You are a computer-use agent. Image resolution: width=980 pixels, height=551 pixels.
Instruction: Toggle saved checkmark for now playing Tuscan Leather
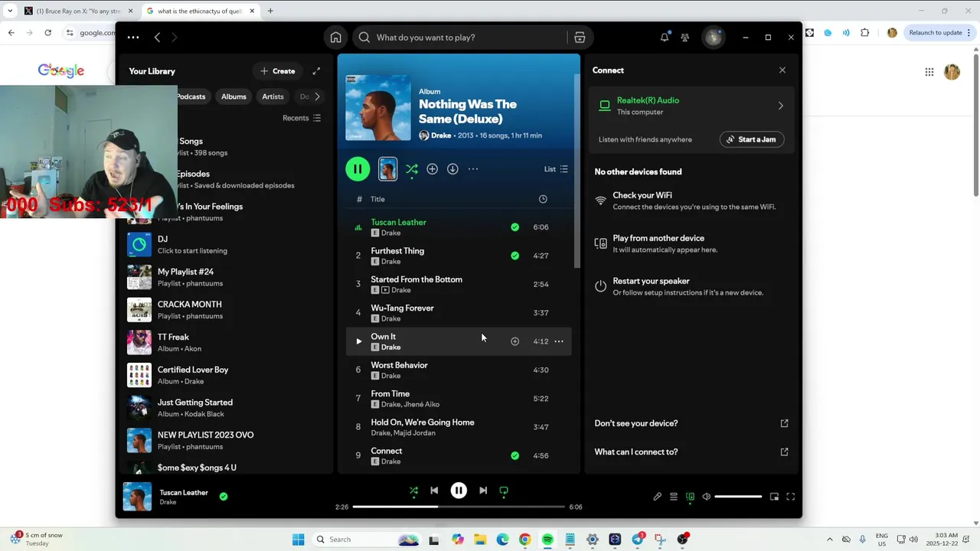point(224,497)
